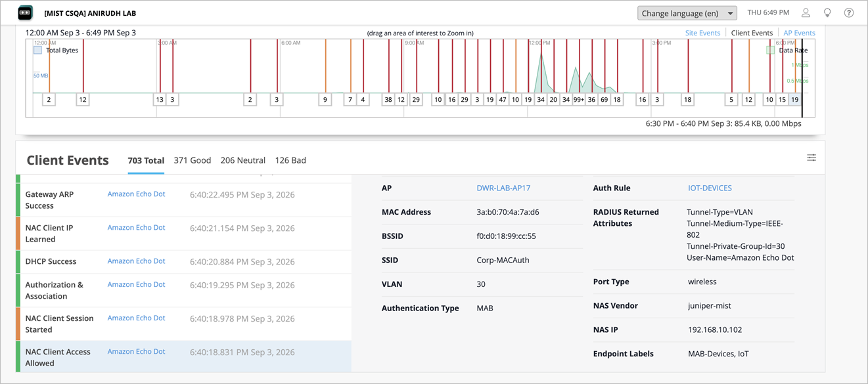Select the NAC Client IP Learned event
Viewport: 868px width, 384px height.
pos(183,233)
